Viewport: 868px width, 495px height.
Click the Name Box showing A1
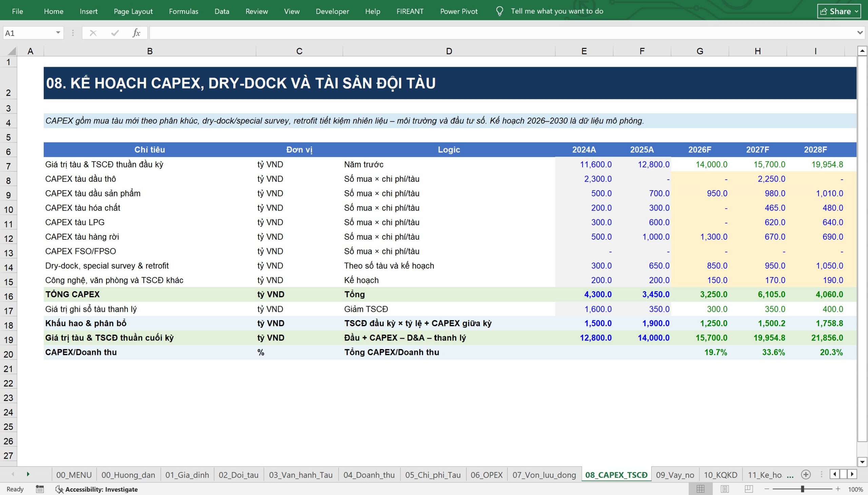[x=29, y=33]
